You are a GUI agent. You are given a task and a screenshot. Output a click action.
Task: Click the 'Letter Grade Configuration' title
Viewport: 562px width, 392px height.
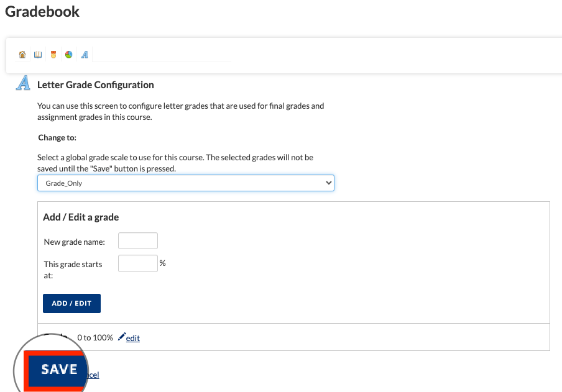pyautogui.click(x=96, y=85)
